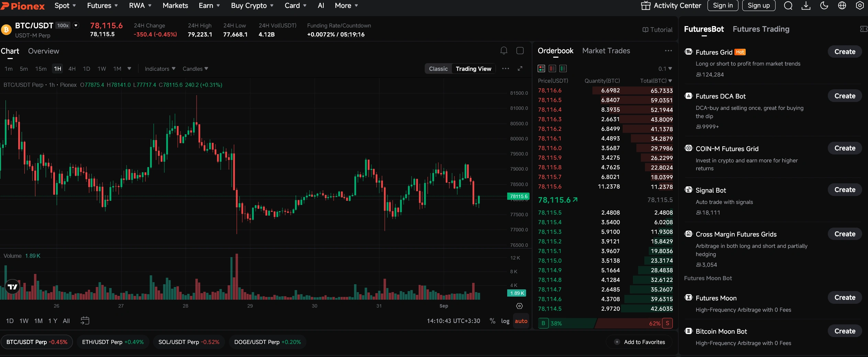Expand the chart to fullscreen
Image resolution: width=868 pixels, height=357 pixels.
[x=520, y=69]
